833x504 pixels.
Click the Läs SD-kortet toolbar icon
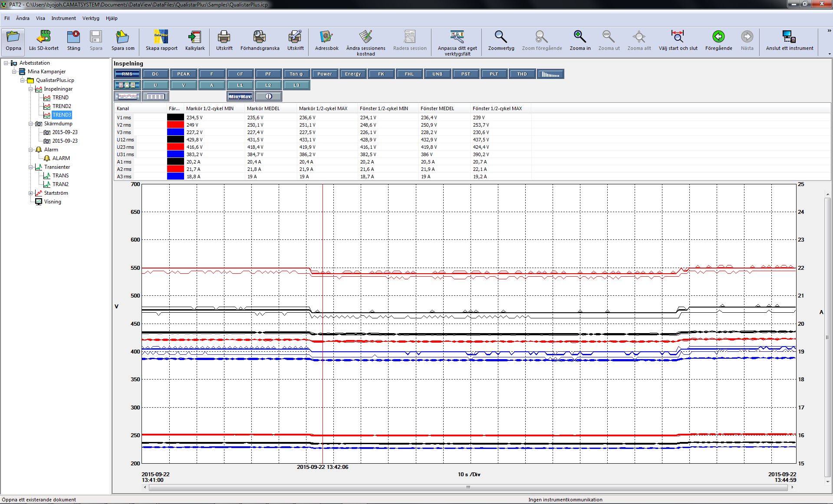(x=43, y=37)
